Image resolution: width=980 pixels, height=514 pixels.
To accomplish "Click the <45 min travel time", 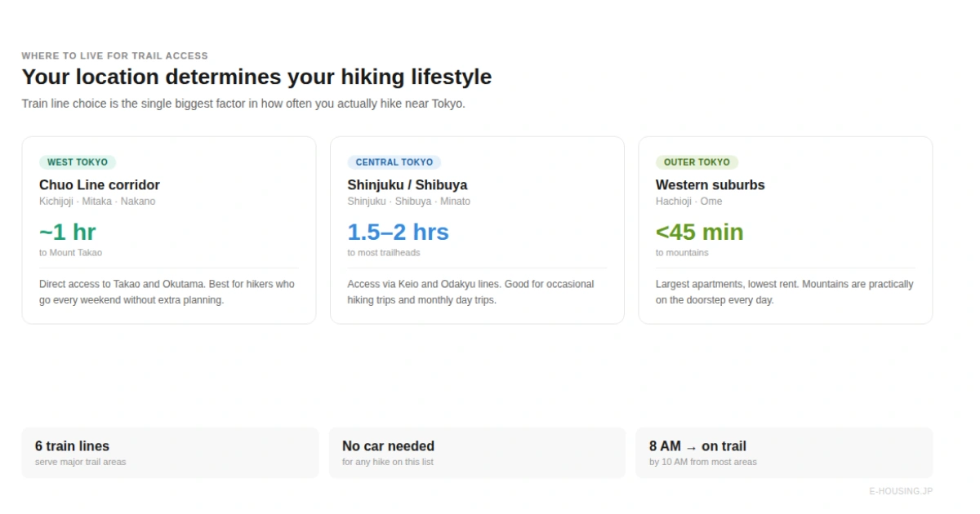I will pyautogui.click(x=699, y=233).
